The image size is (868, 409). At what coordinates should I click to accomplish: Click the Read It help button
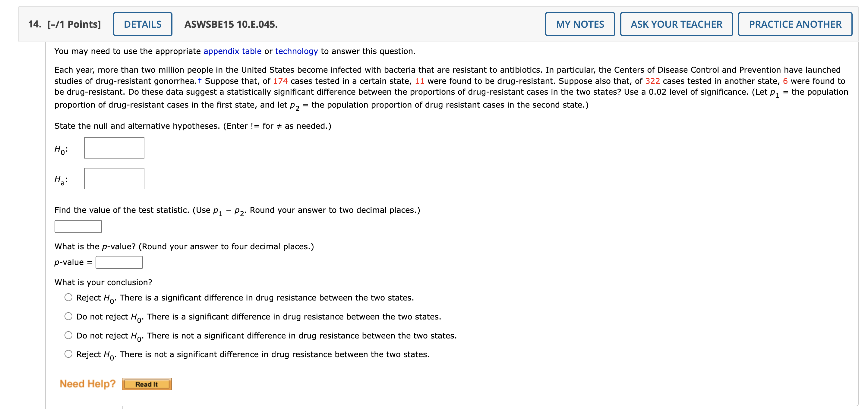pos(146,384)
